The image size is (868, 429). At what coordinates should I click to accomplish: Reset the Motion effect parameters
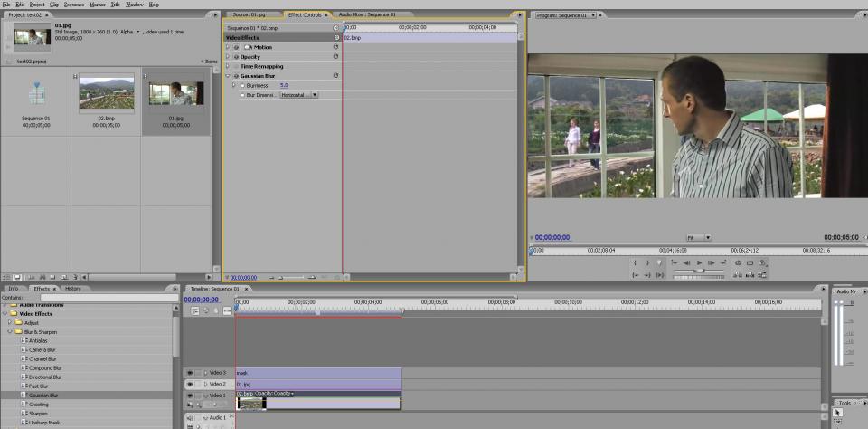(x=335, y=47)
